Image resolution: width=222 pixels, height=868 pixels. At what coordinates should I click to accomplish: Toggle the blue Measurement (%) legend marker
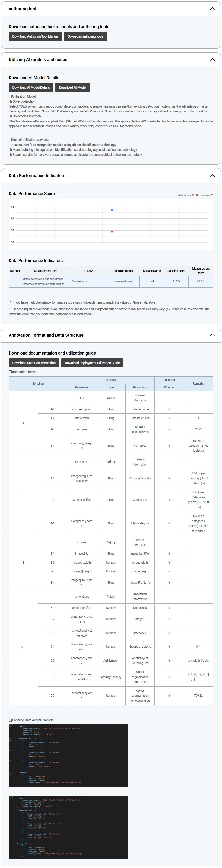tap(179, 195)
